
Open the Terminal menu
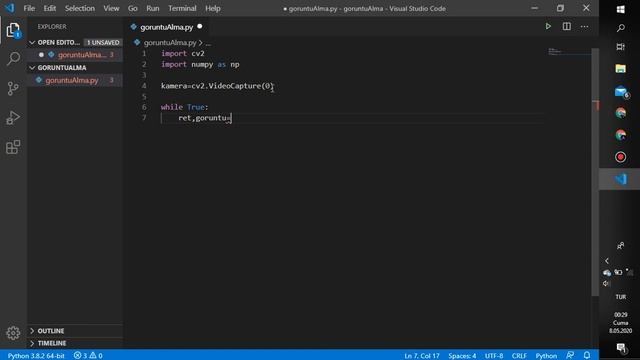tap(182, 8)
